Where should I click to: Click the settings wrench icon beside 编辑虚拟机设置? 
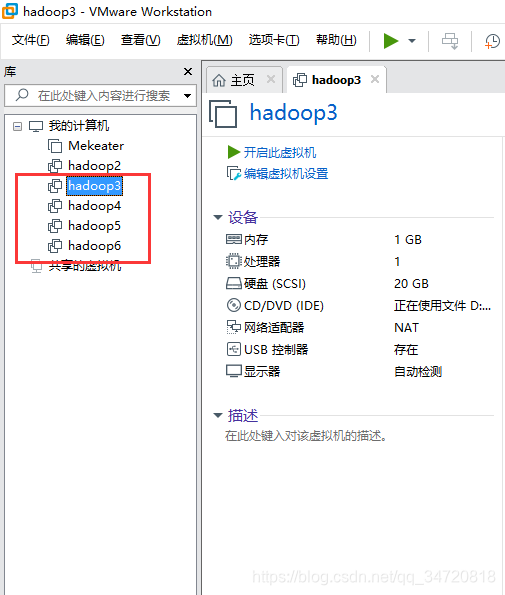pyautogui.click(x=234, y=173)
